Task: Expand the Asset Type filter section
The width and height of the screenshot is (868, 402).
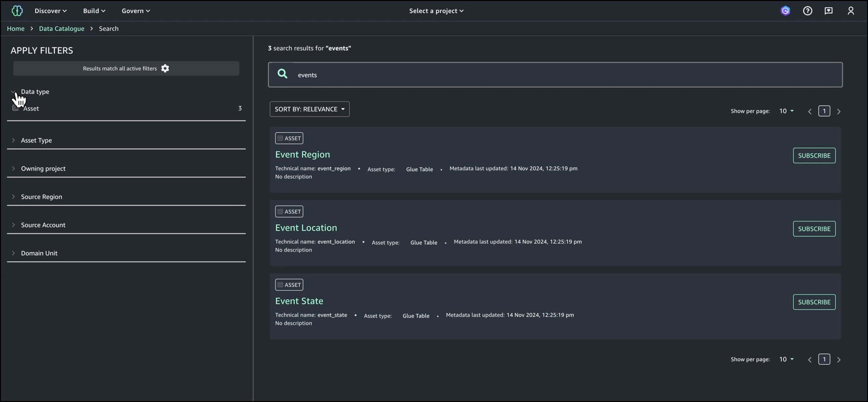Action: click(x=13, y=140)
